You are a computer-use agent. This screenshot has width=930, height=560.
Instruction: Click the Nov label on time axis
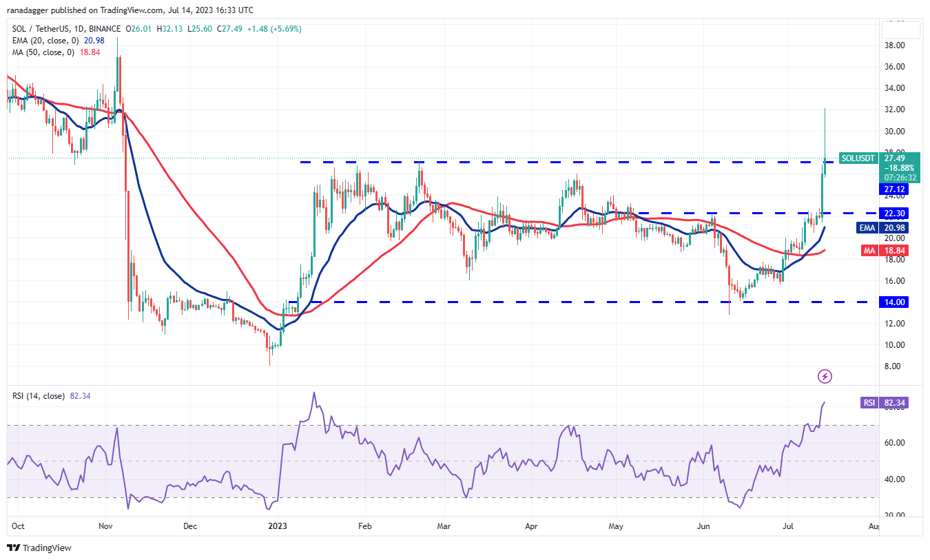click(x=106, y=526)
